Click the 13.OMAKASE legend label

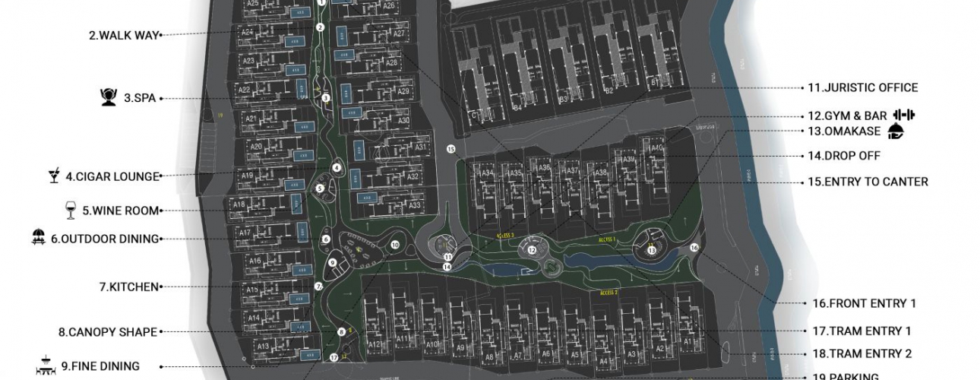coord(844,131)
